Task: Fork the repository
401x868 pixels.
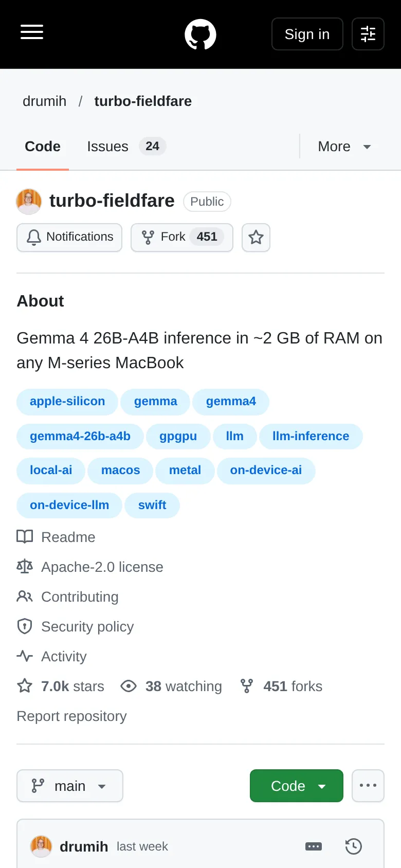Action: 182,238
